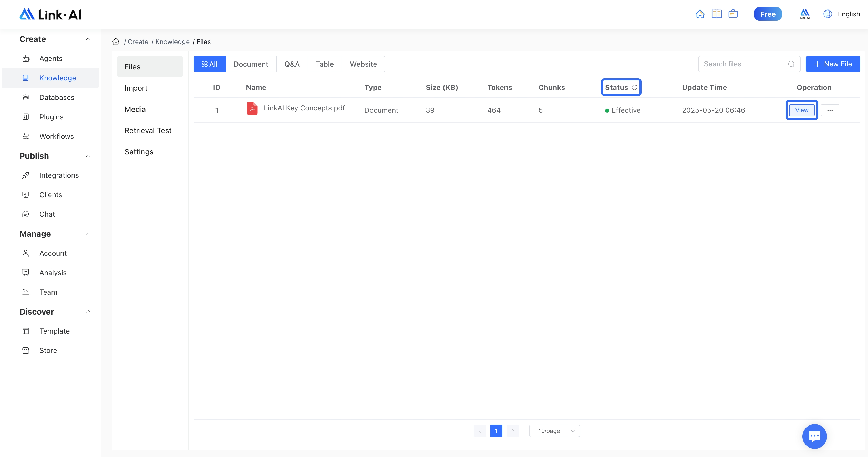Click the search magnifier icon
This screenshot has height=457, width=868.
click(791, 64)
